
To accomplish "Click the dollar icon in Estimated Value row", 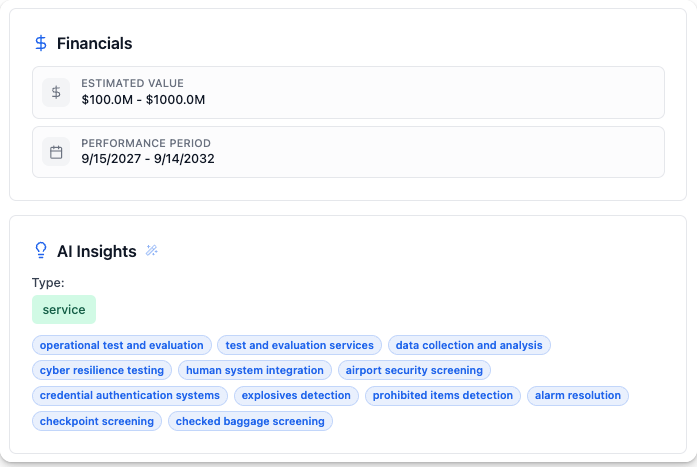I will 57,92.
